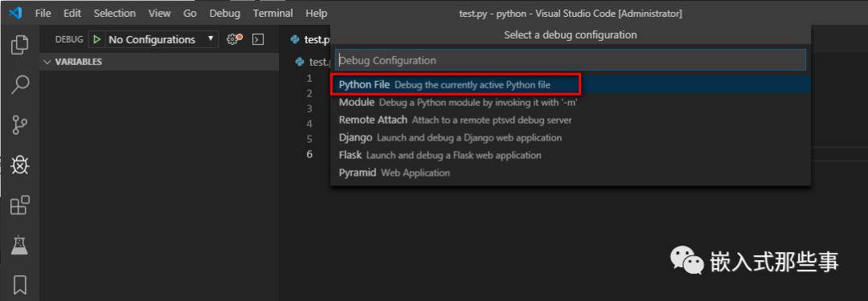Open the Debug menu in menu bar
The width and height of the screenshot is (868, 301).
[x=225, y=14]
